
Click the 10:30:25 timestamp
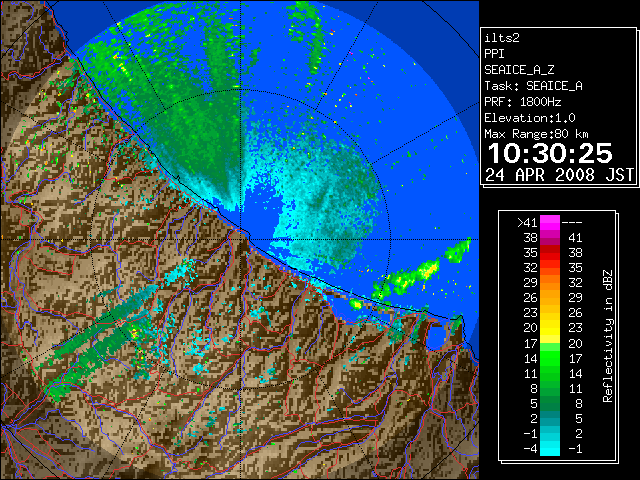coord(550,153)
